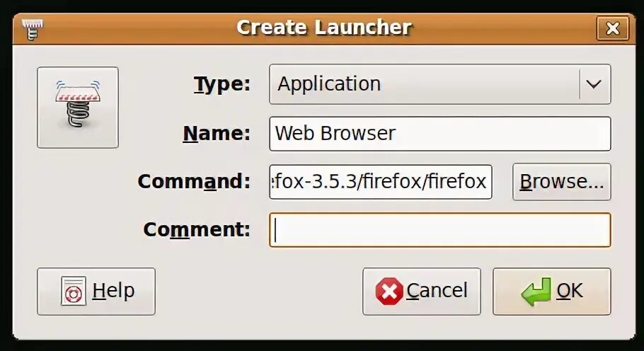Confirm the launcher with OK
This screenshot has width=644, height=351.
(551, 292)
